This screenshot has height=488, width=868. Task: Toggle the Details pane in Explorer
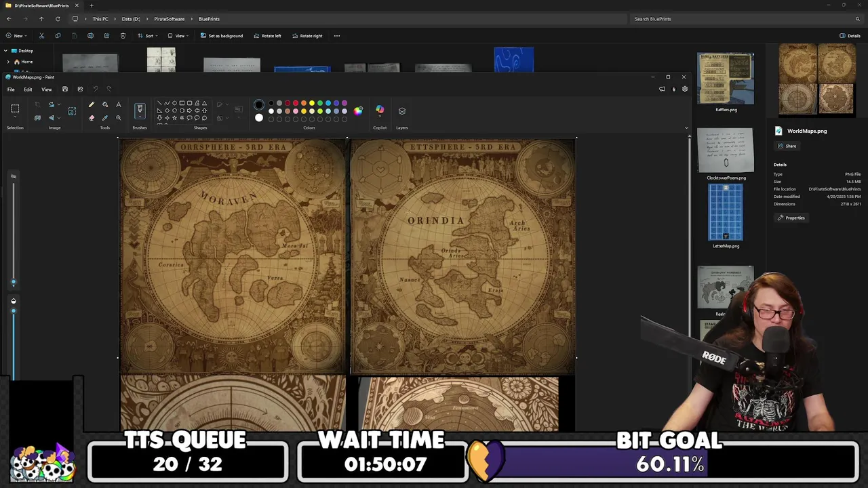click(850, 35)
